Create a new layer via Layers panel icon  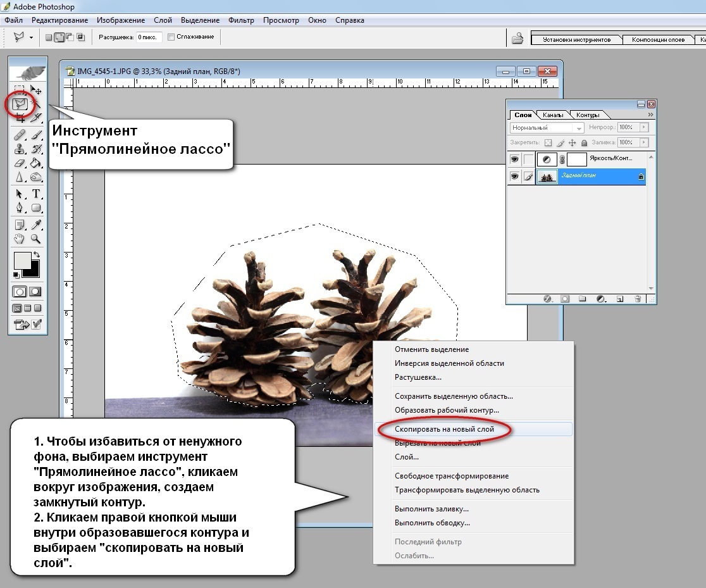pos(620,299)
